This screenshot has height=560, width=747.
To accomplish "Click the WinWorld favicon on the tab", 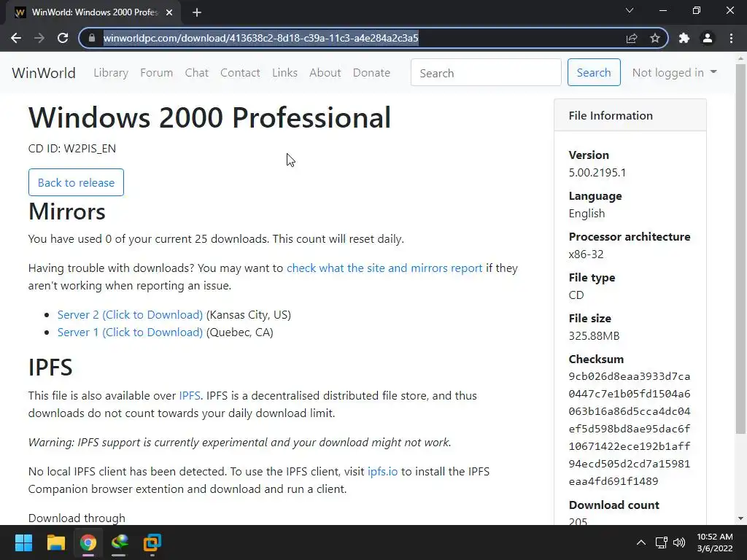I will click(x=20, y=12).
